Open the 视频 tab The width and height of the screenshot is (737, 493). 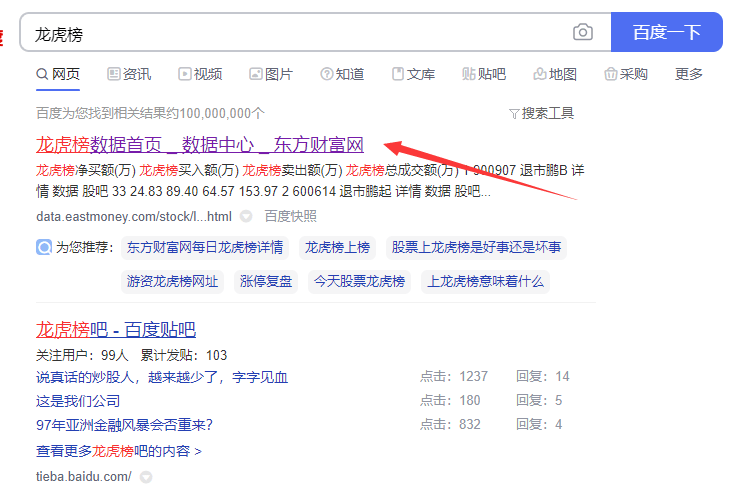point(200,74)
